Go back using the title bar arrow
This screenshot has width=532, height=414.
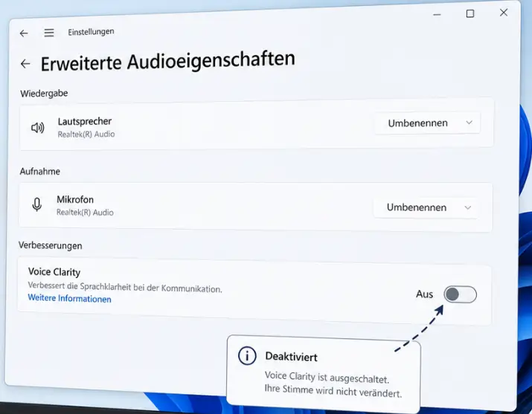[x=24, y=33]
